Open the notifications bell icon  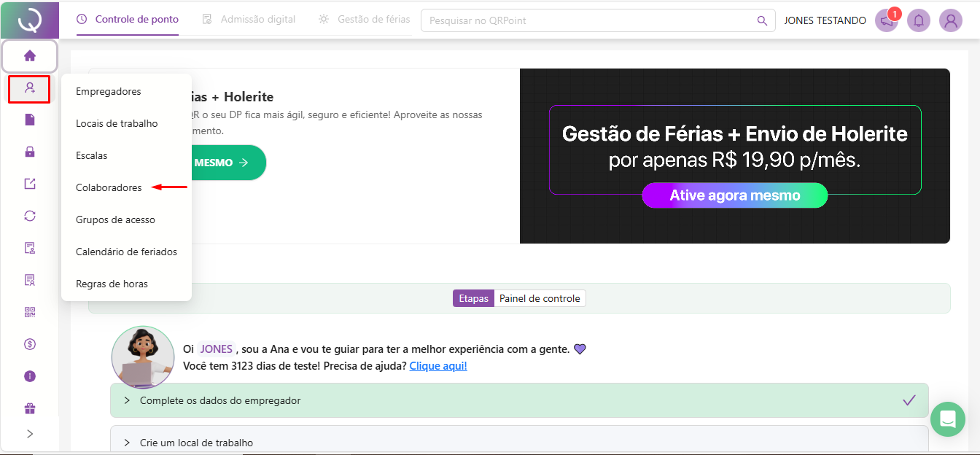click(919, 20)
